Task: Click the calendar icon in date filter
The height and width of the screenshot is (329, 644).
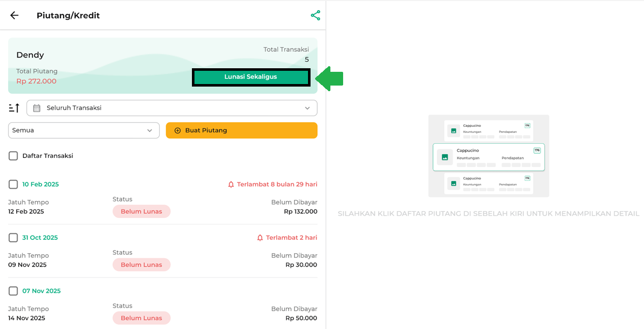Action: 37,108
